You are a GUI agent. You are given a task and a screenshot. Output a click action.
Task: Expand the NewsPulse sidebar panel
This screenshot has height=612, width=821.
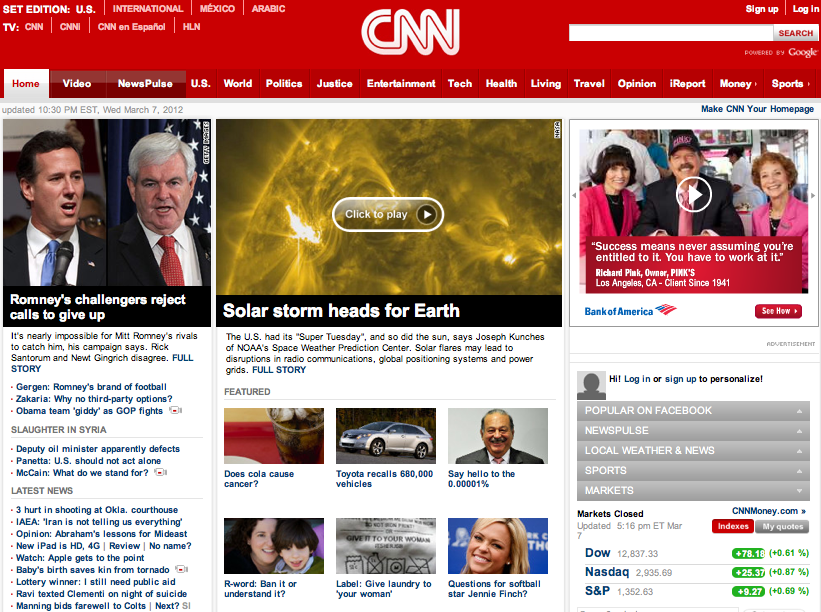693,430
